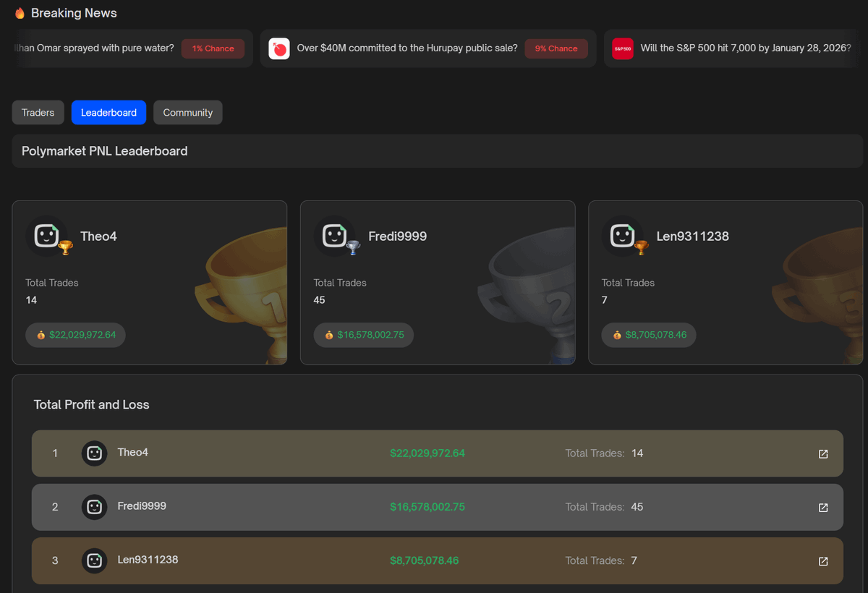Click Fredi9999 name in rank 2 row
The image size is (868, 593).
pos(142,505)
